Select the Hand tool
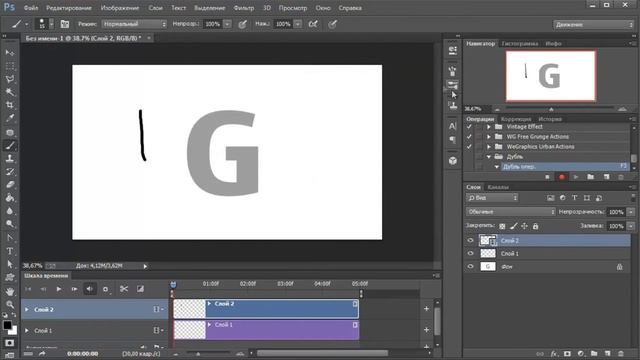This screenshot has height=360, width=640. [x=10, y=291]
